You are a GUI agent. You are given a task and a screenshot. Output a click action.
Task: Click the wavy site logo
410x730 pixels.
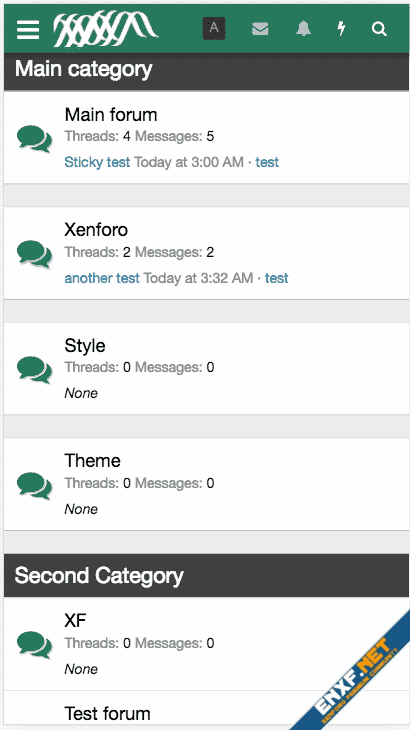pyautogui.click(x=106, y=30)
